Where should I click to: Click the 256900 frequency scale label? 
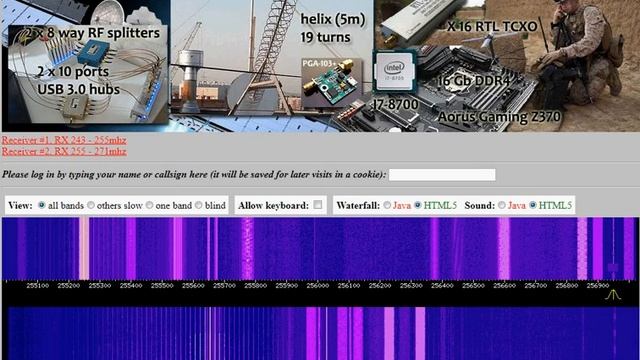pos(598,286)
